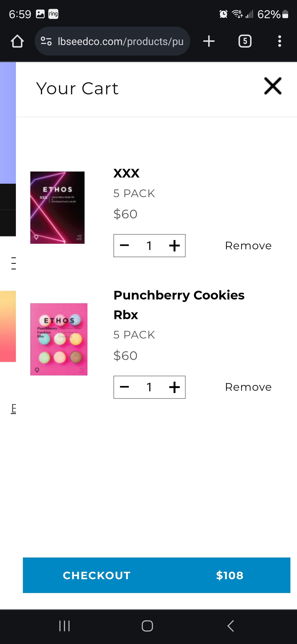Tap the Android recent apps button

64,626
